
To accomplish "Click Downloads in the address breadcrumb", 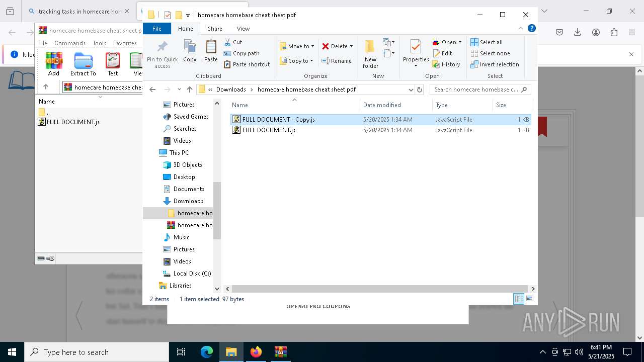I will [x=231, y=89].
